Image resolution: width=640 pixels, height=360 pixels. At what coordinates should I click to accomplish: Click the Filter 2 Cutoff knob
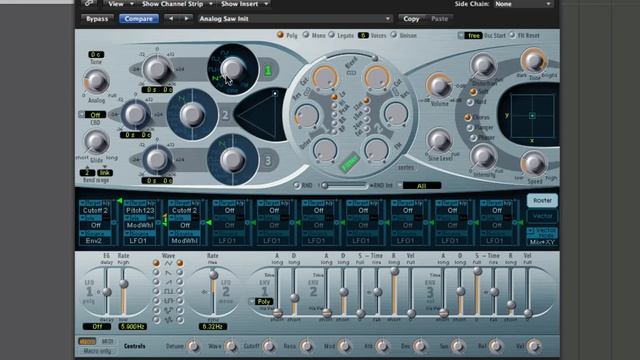[x=377, y=78]
